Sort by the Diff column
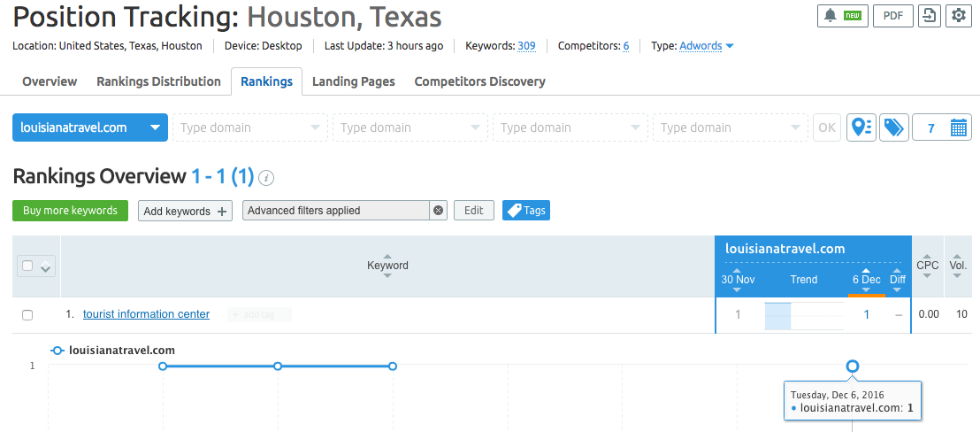Screen dimensions: 980x432 tap(898, 280)
